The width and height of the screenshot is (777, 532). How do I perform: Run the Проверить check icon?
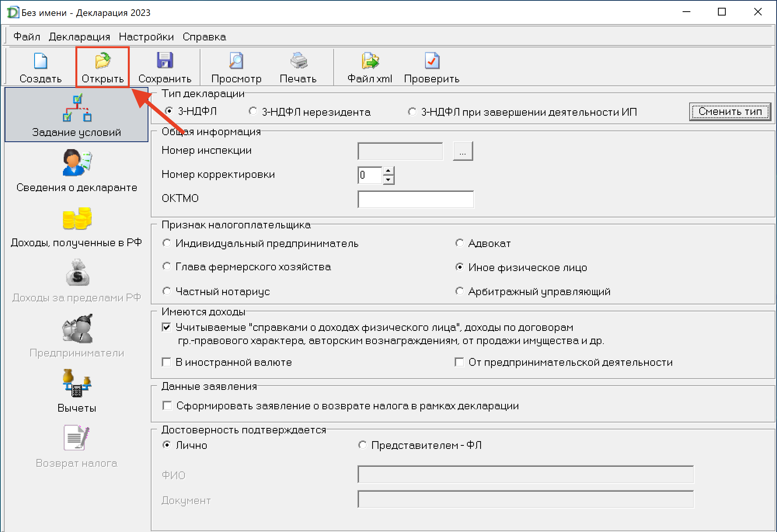pyautogui.click(x=432, y=61)
